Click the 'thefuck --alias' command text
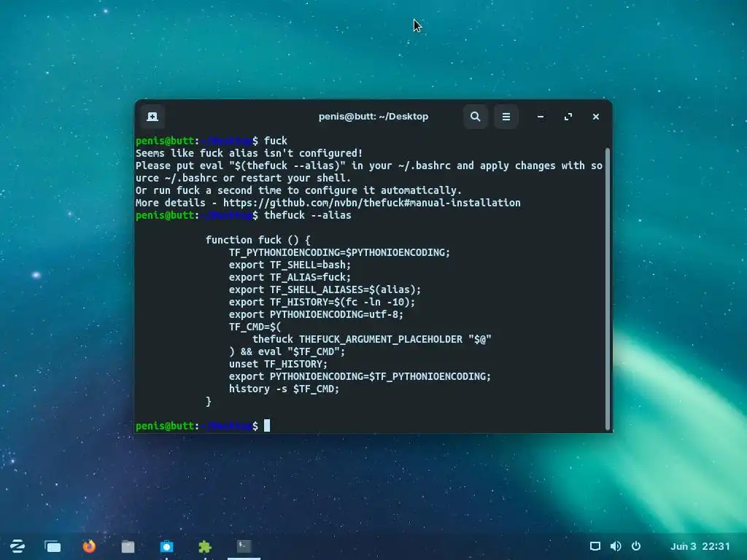 tap(308, 215)
